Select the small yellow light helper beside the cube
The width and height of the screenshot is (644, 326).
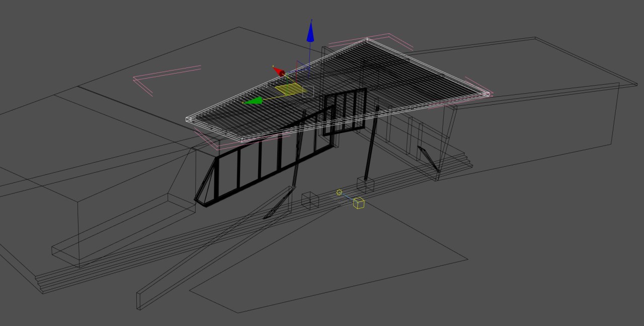coord(339,192)
